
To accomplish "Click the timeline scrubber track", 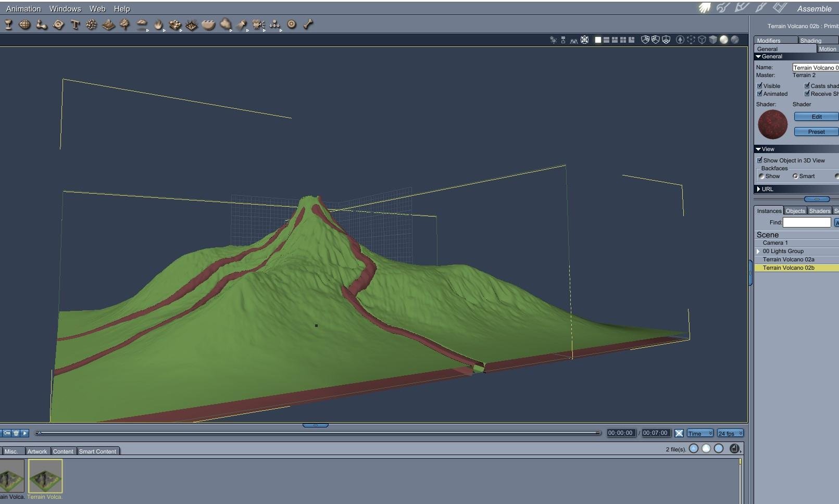I will (318, 433).
